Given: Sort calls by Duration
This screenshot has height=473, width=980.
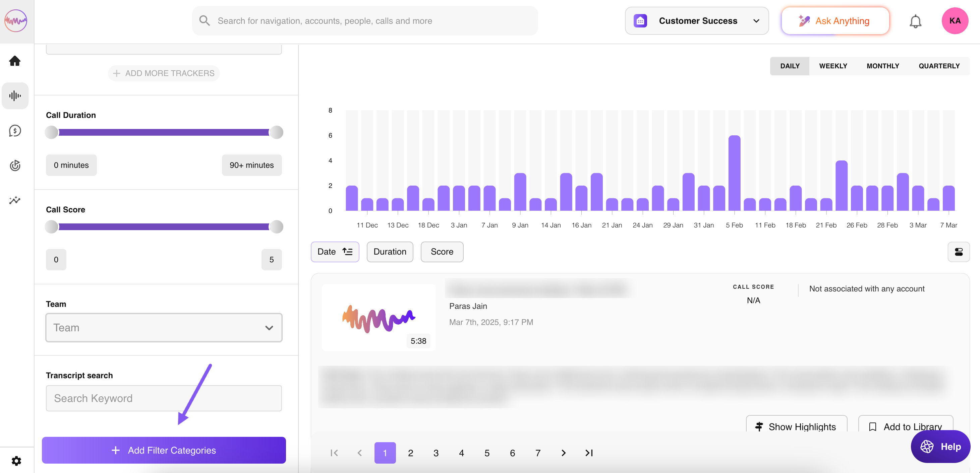Looking at the screenshot, I should (390, 252).
